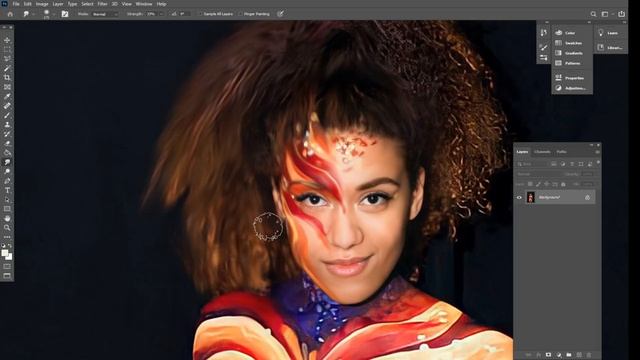Click the background color swatch
The image size is (640, 360).
pos(9,257)
